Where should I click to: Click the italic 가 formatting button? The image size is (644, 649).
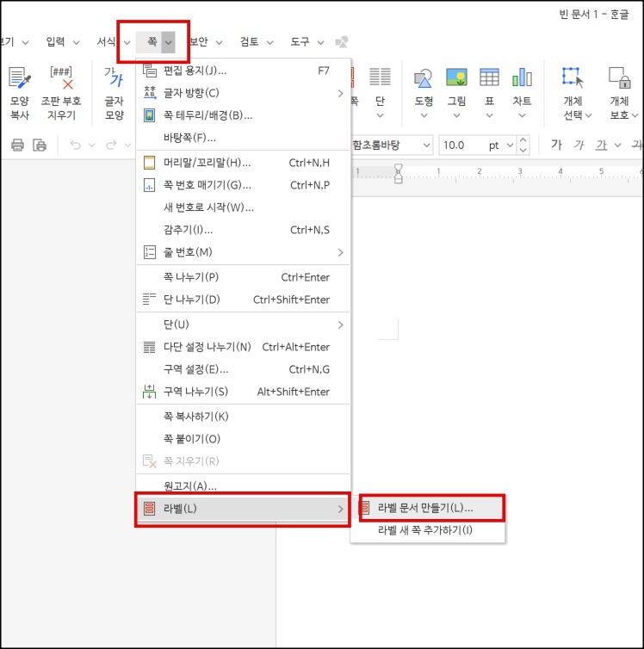point(579,145)
